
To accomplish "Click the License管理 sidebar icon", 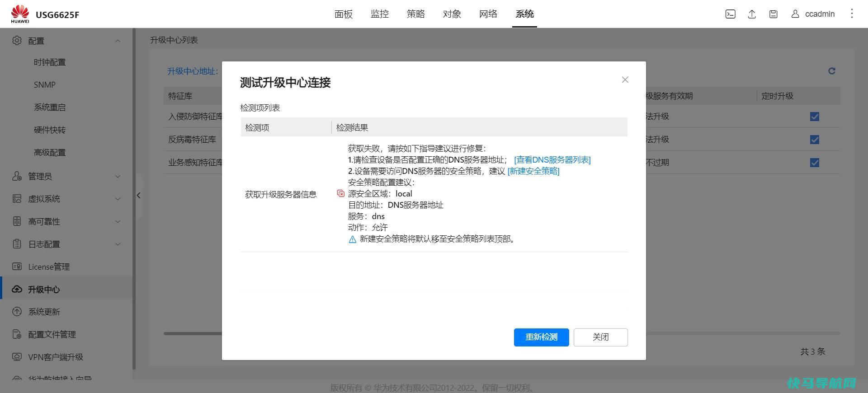I will coord(17,267).
